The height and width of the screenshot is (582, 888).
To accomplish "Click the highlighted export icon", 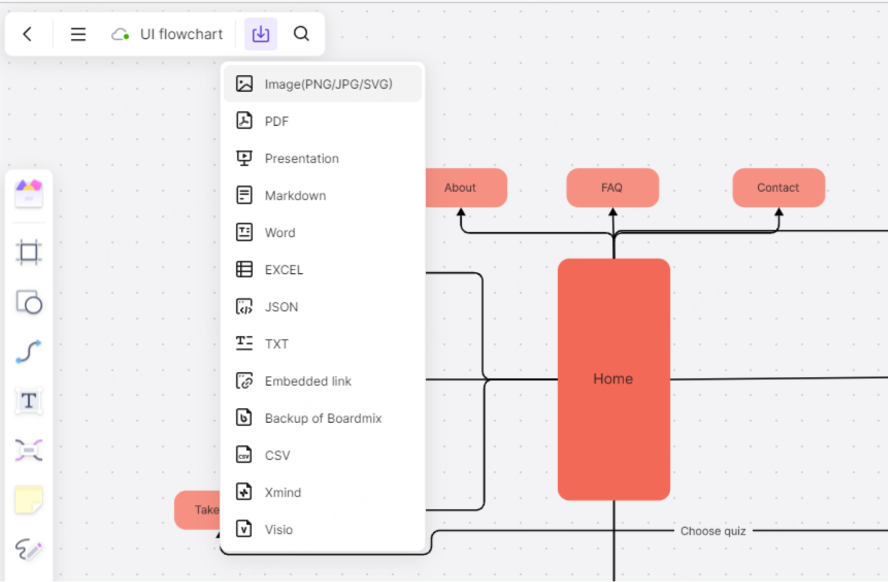I will (261, 33).
